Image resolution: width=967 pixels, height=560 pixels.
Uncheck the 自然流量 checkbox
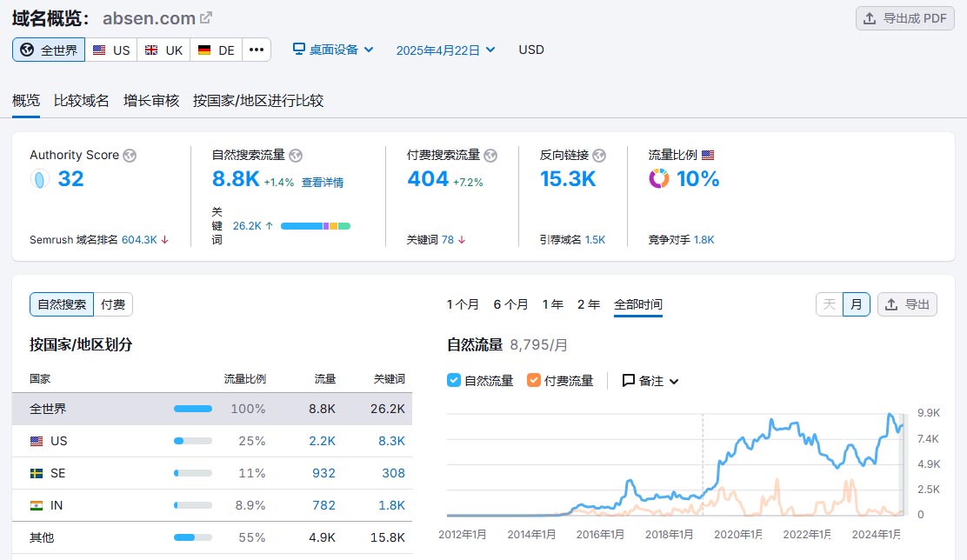click(x=453, y=380)
